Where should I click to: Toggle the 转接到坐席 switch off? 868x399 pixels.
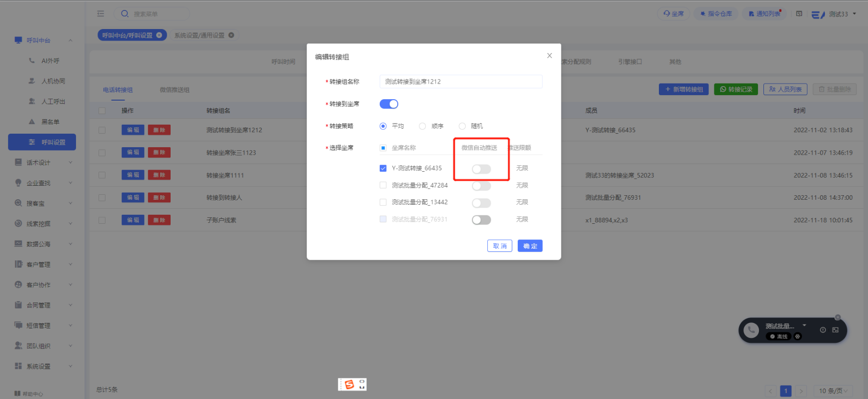point(389,104)
